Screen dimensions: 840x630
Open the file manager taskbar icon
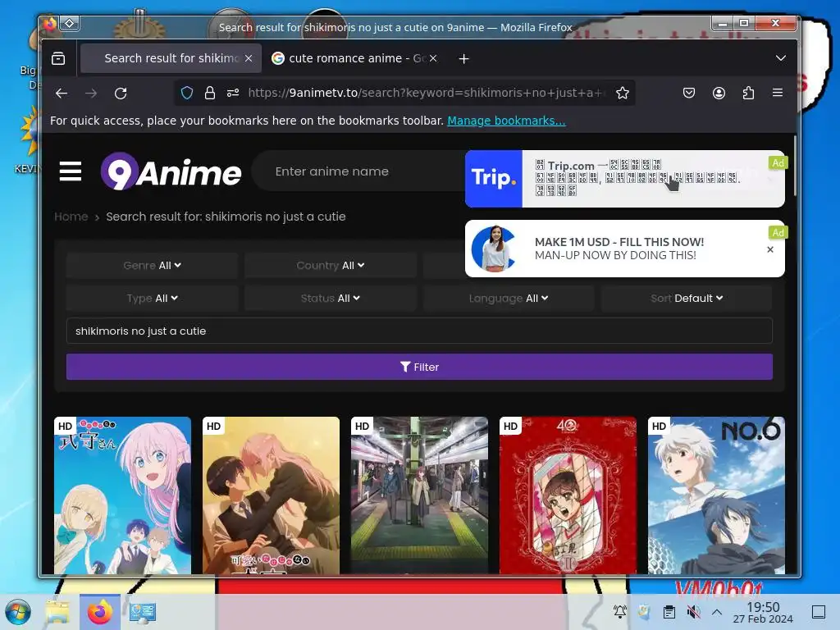click(x=57, y=612)
